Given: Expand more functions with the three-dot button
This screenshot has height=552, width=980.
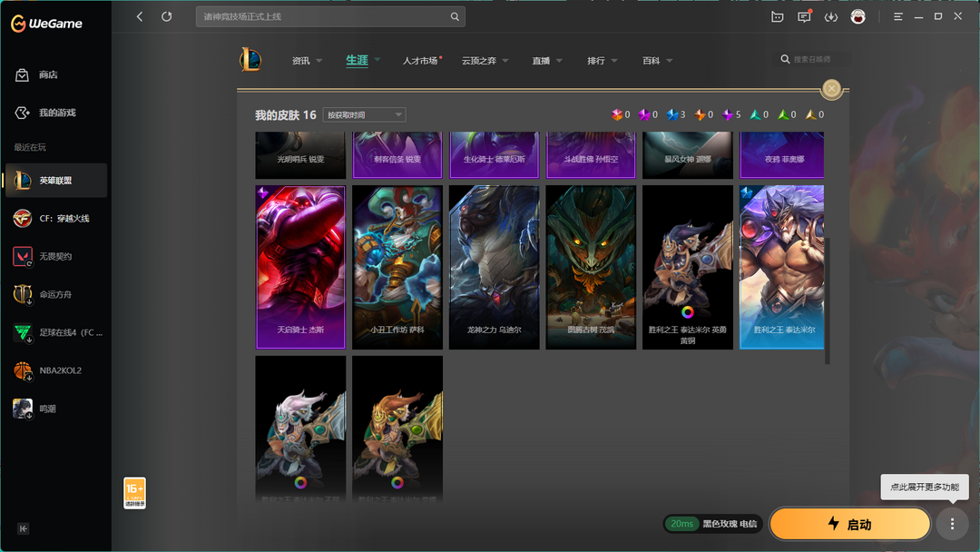Looking at the screenshot, I should [952, 524].
